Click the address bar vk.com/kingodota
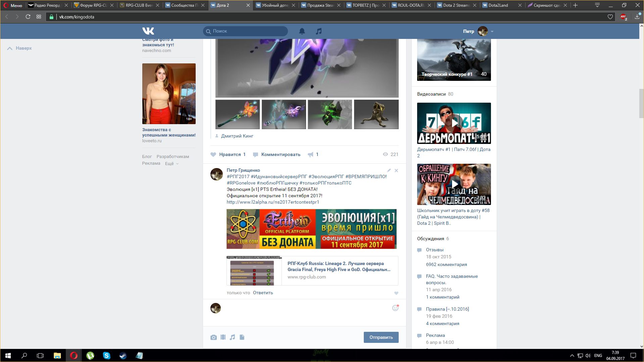644x362 pixels. [331, 17]
